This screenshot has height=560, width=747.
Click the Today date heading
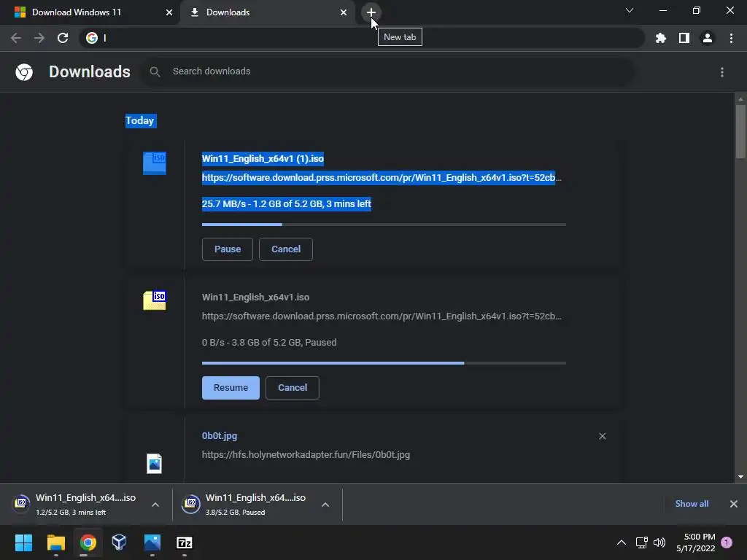coord(141,120)
